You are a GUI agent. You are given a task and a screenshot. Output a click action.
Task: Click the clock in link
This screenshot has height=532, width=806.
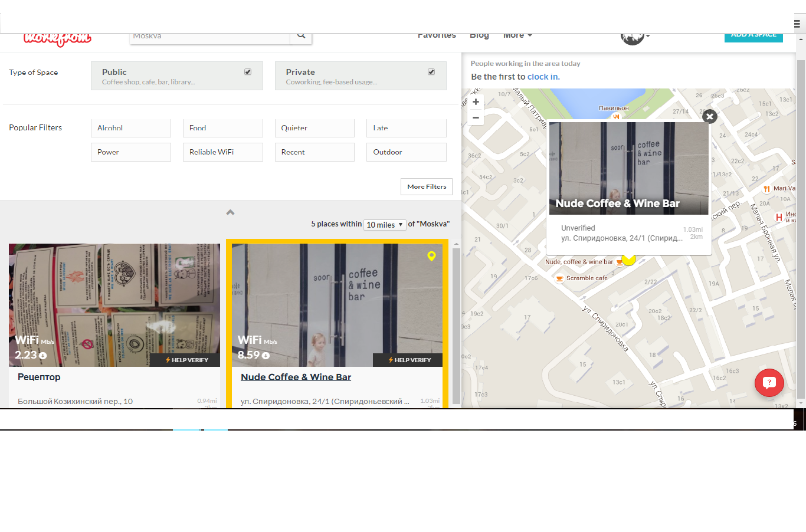coord(542,77)
